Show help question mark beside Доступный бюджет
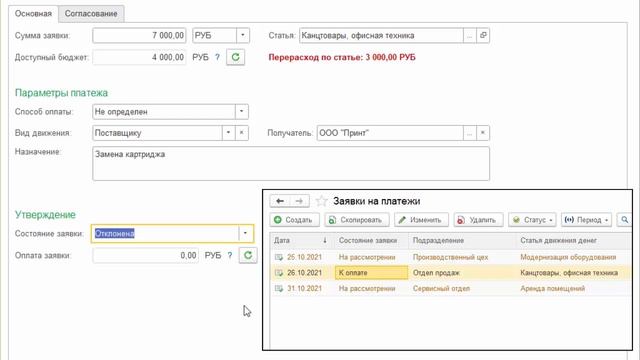The image size is (640, 360). pyautogui.click(x=217, y=57)
